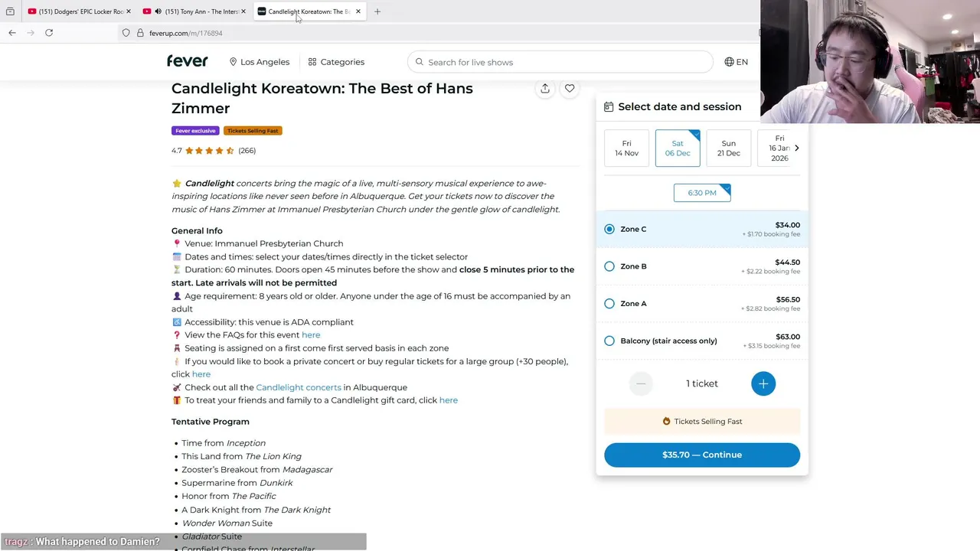Decrease ticket count with the minus button

pyautogui.click(x=641, y=383)
